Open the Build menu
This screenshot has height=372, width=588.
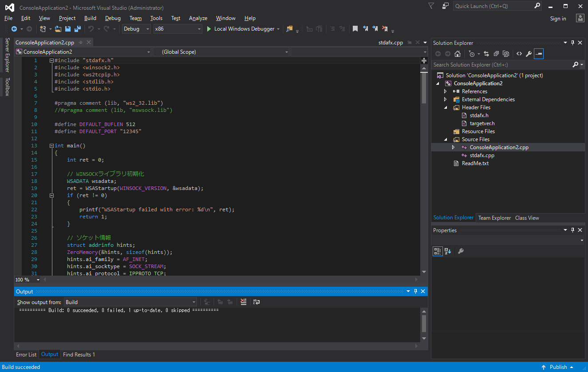point(90,18)
